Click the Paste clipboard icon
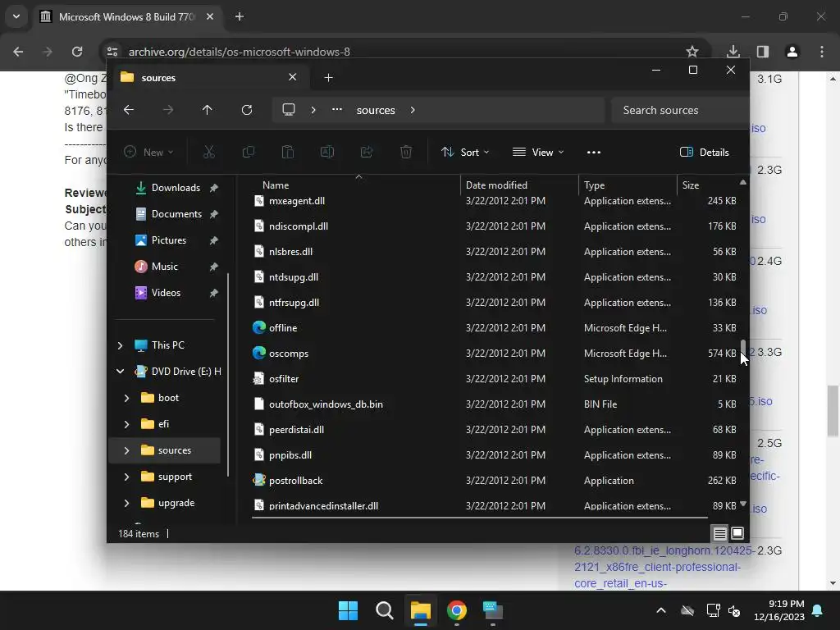 (288, 152)
